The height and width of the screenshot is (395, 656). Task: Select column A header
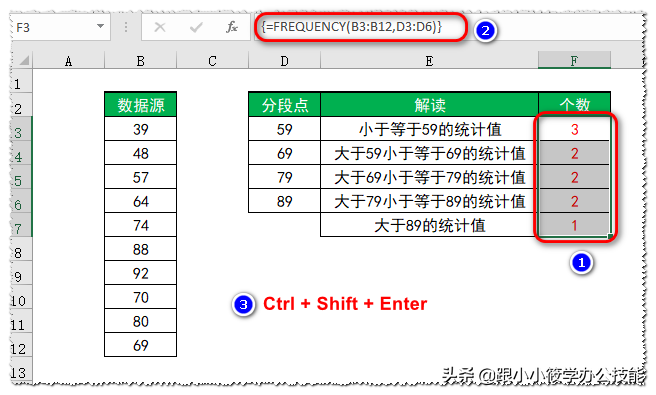[68, 61]
